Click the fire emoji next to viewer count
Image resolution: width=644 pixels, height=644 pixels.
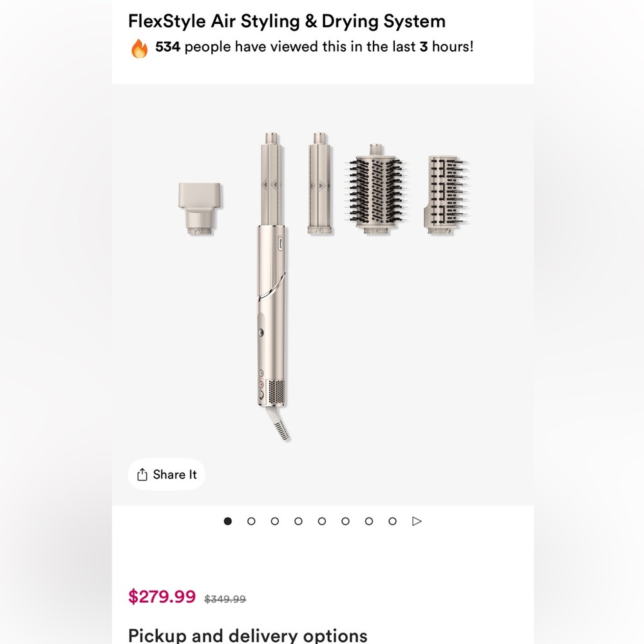pyautogui.click(x=139, y=46)
